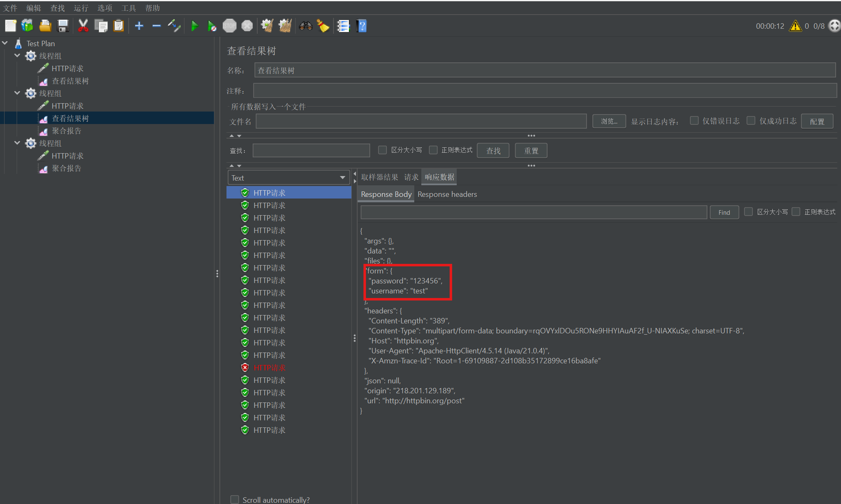Toggle the Scroll automatically checkbox
This screenshot has width=841, height=504.
click(x=235, y=499)
